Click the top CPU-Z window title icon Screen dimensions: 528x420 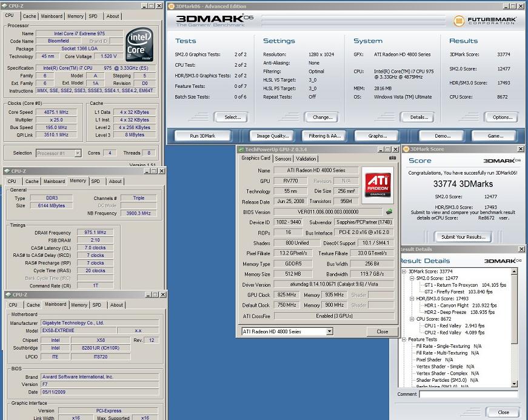pos(5,5)
